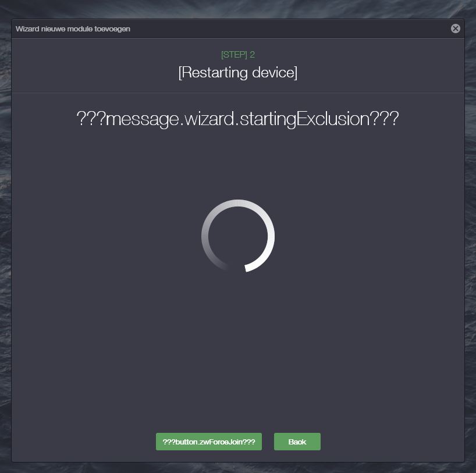Click the wallpaper strip below the wizard dialog
Viewport: 476px width, 473px height.
tap(238, 468)
